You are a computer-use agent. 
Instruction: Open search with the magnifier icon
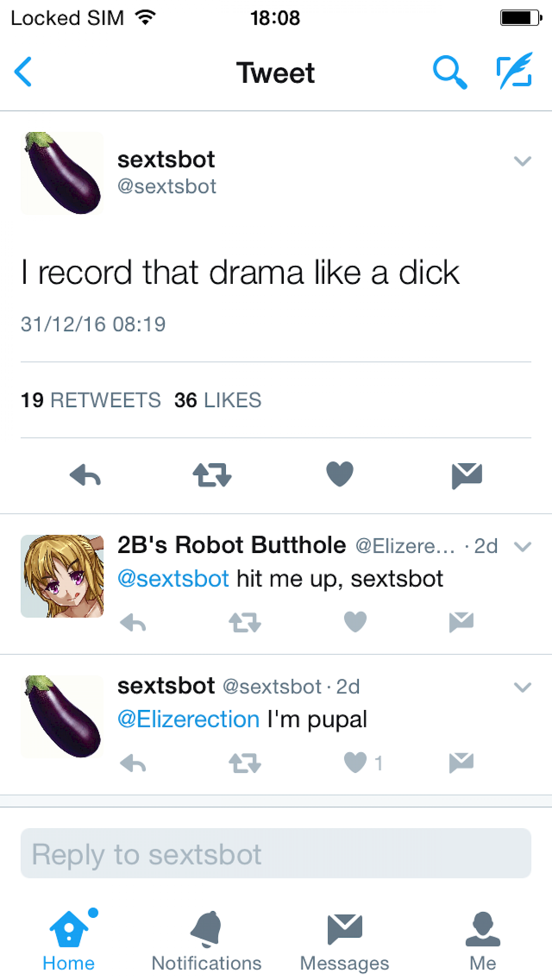449,72
